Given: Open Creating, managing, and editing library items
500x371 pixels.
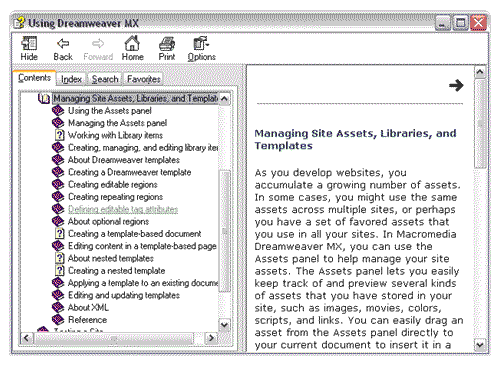Looking at the screenshot, I should coord(143,148).
